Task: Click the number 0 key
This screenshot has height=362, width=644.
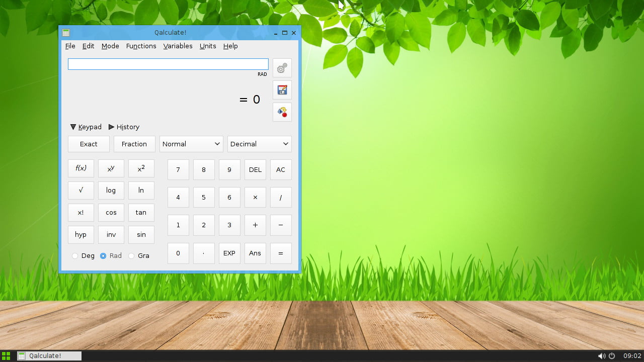Action: [x=178, y=253]
